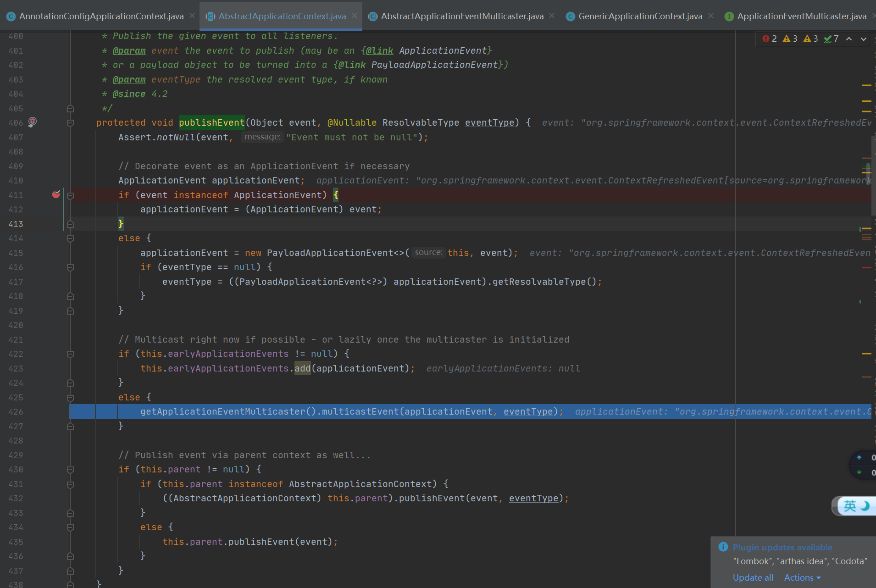Click the override gutter icon on line 406
The image size is (876, 588).
tap(32, 122)
